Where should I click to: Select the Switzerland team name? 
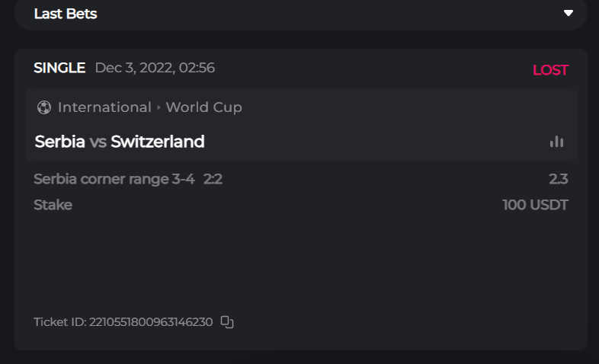[158, 142]
